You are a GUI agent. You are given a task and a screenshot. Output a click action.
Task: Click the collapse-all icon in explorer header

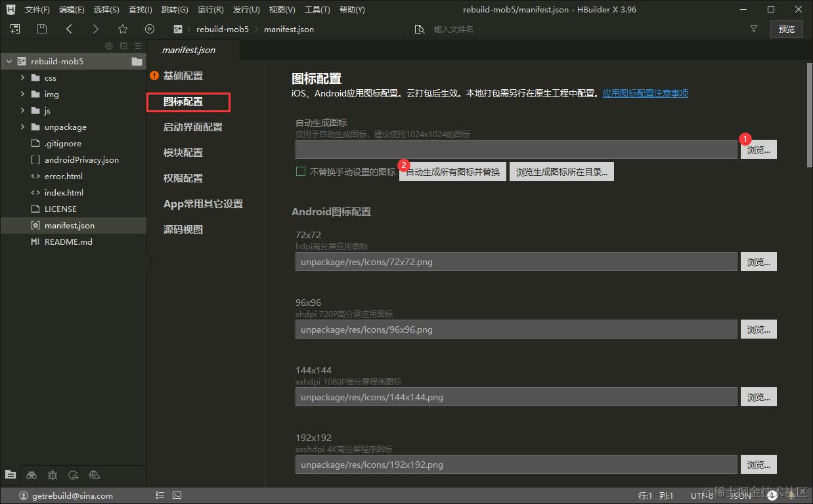(x=123, y=46)
